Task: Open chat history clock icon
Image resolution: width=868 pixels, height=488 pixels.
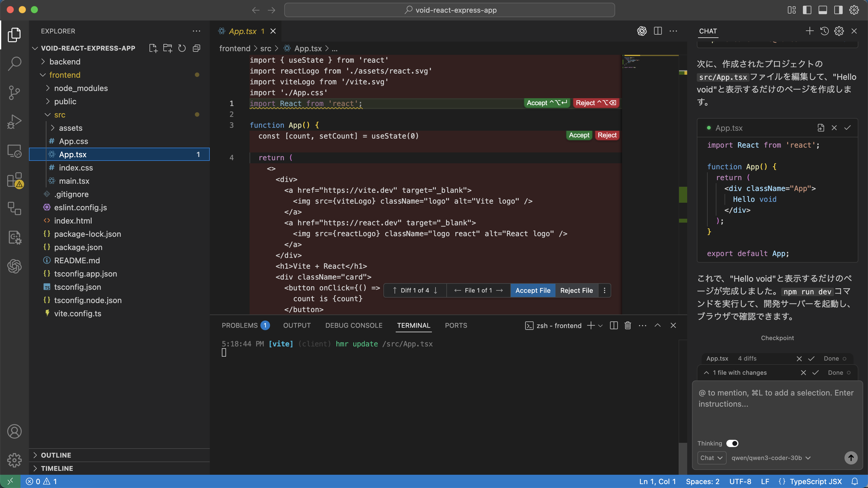Action: tap(824, 31)
